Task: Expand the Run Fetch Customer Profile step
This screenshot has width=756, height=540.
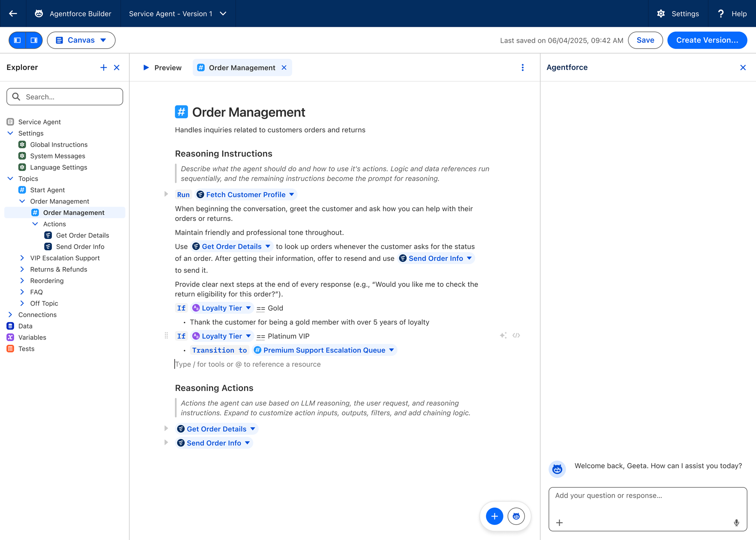Action: (x=166, y=194)
